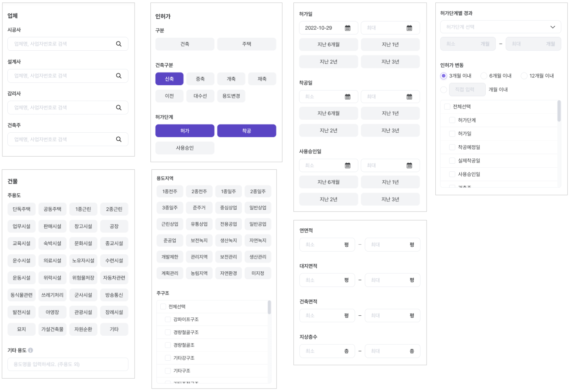The height and width of the screenshot is (392, 572).
Task: Open calendar on 사용승인일 최대 date field
Action: [x=409, y=165]
